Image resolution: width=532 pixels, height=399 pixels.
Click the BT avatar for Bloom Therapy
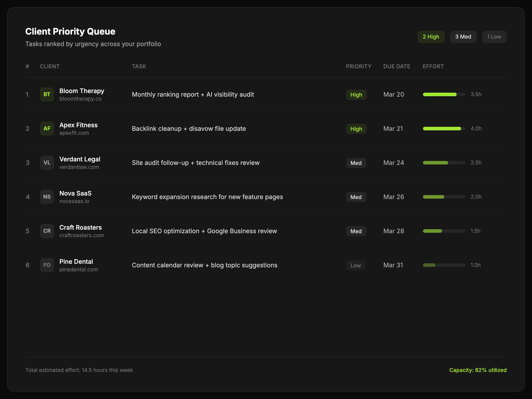click(x=47, y=94)
